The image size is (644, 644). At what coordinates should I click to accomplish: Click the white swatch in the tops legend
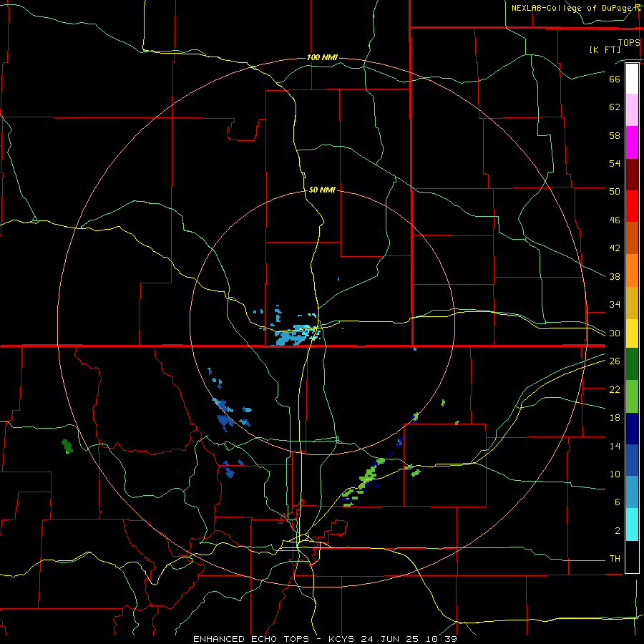[632, 79]
